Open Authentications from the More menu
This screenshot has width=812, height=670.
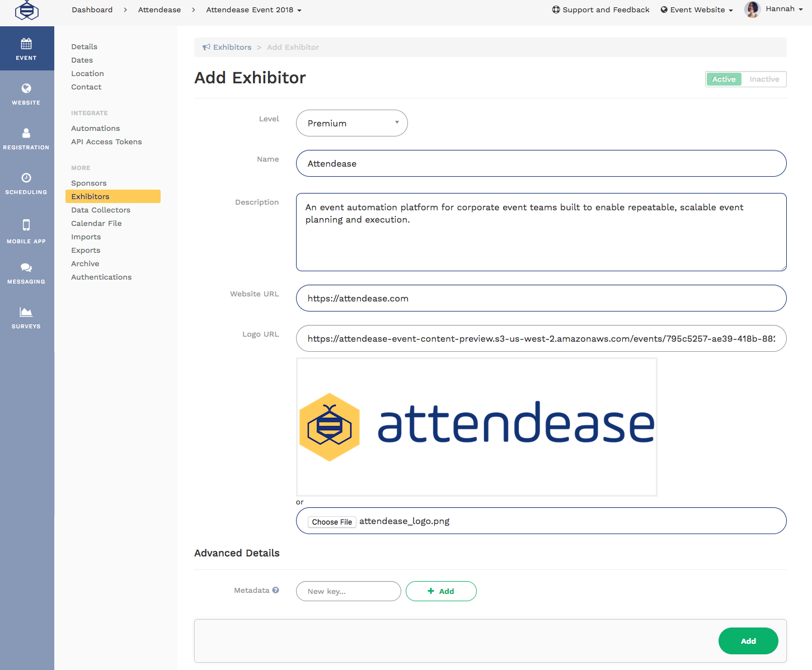tap(101, 277)
